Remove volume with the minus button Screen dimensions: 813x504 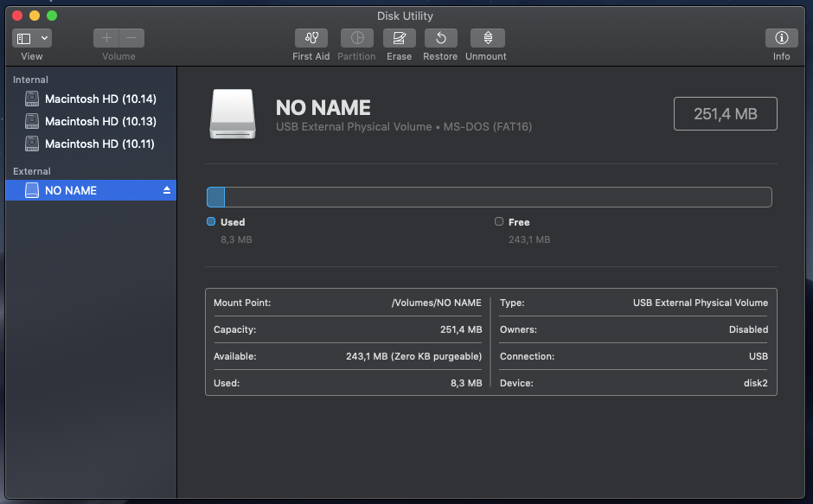(131, 38)
